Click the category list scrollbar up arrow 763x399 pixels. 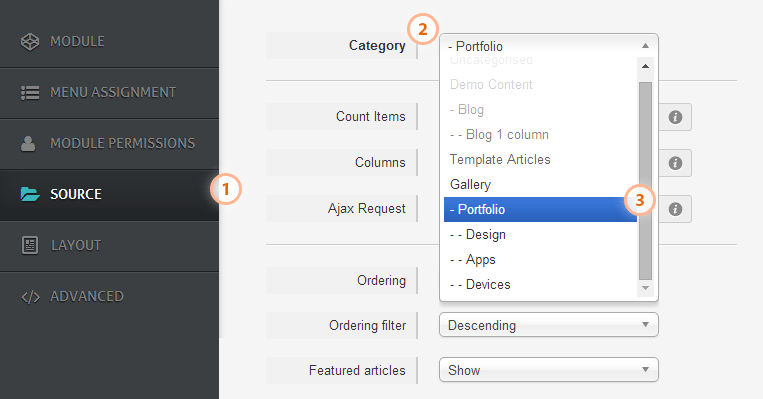tap(645, 66)
